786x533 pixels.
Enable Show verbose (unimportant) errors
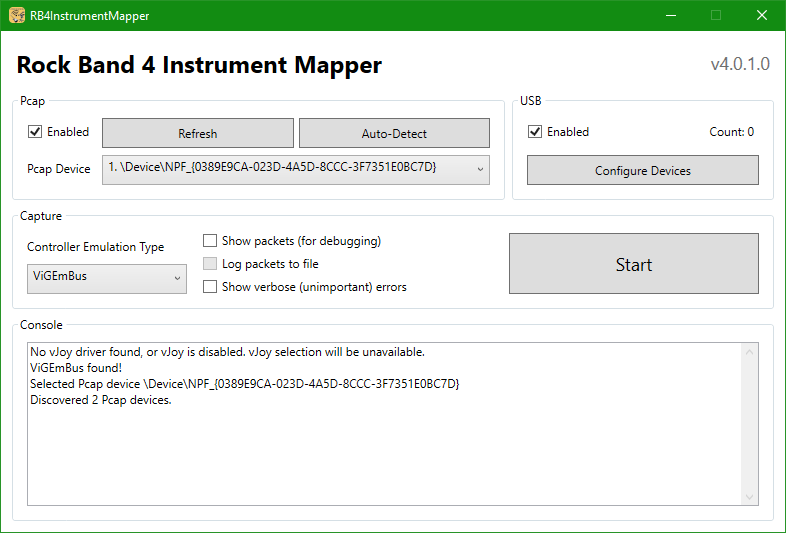click(210, 287)
